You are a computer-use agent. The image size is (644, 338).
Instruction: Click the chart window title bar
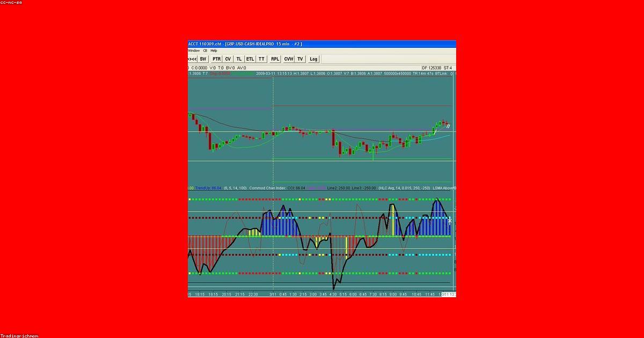pos(322,44)
